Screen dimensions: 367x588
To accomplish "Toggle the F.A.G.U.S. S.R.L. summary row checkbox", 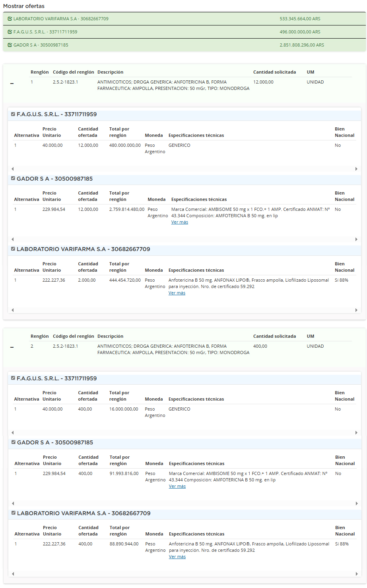I will click(x=10, y=32).
